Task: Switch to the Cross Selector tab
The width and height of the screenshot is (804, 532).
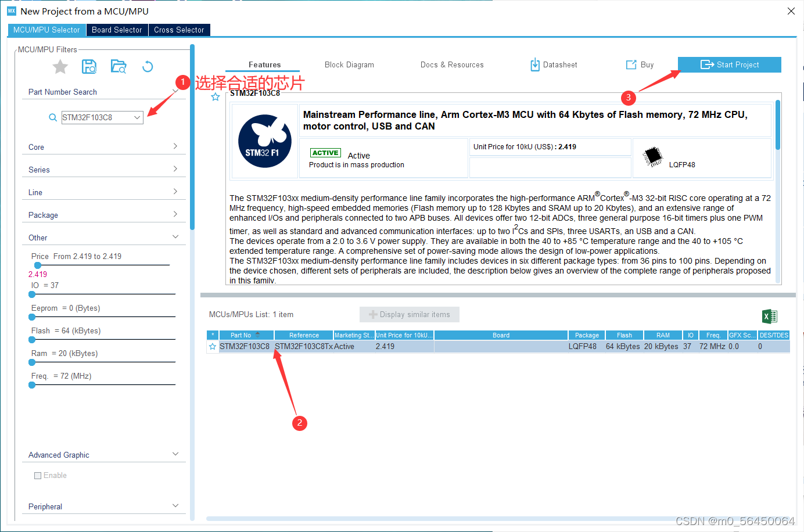Action: [x=179, y=30]
